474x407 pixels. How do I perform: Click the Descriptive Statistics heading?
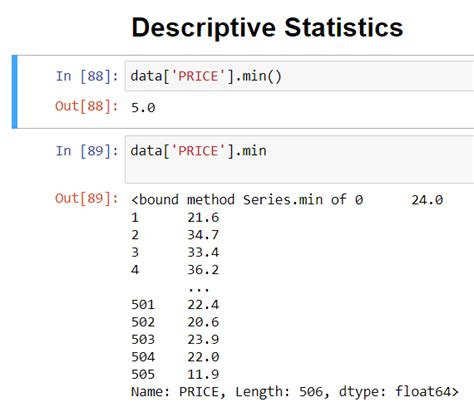click(x=267, y=28)
